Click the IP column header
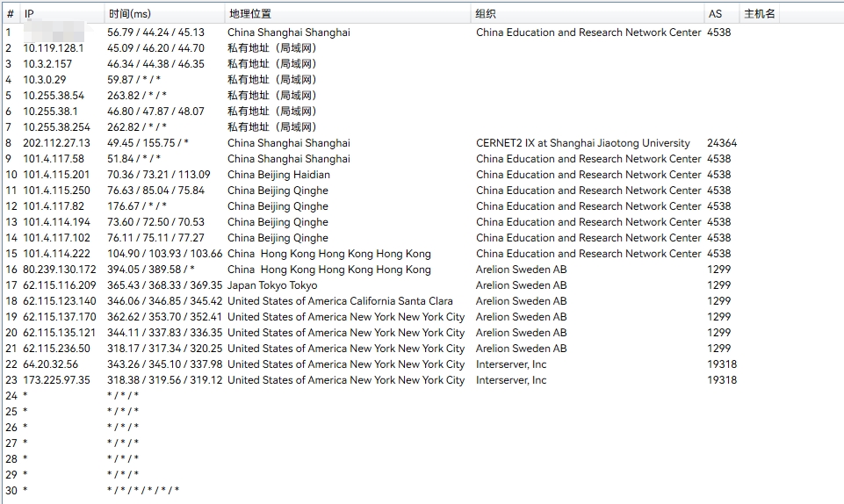 coord(29,14)
